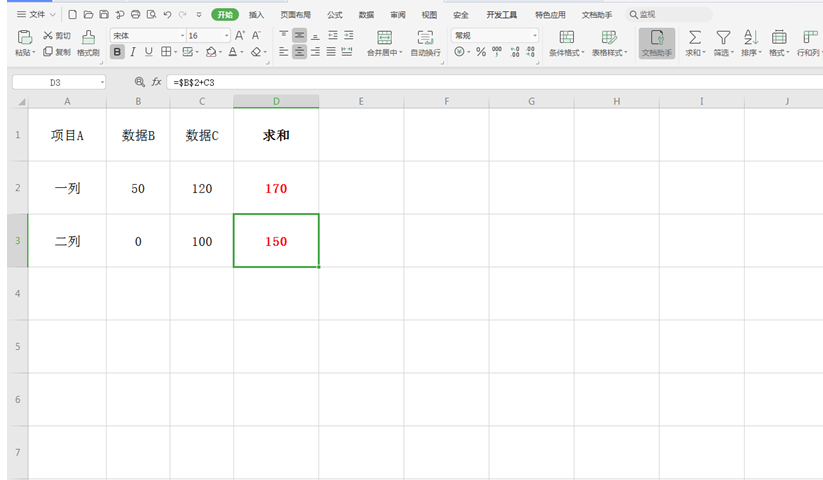Screen dimensions: 823x480
Task: Open the font size dropdown showing 16
Action: 227,36
